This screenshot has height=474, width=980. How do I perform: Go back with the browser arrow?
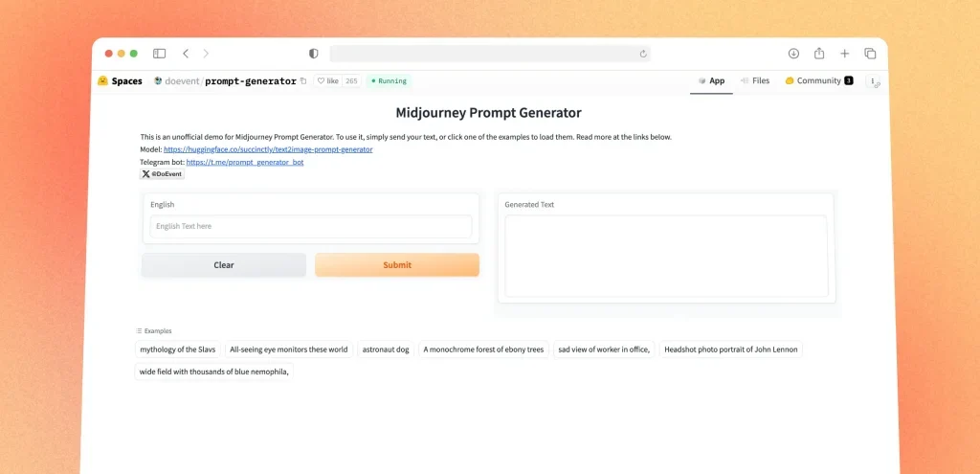tap(186, 54)
